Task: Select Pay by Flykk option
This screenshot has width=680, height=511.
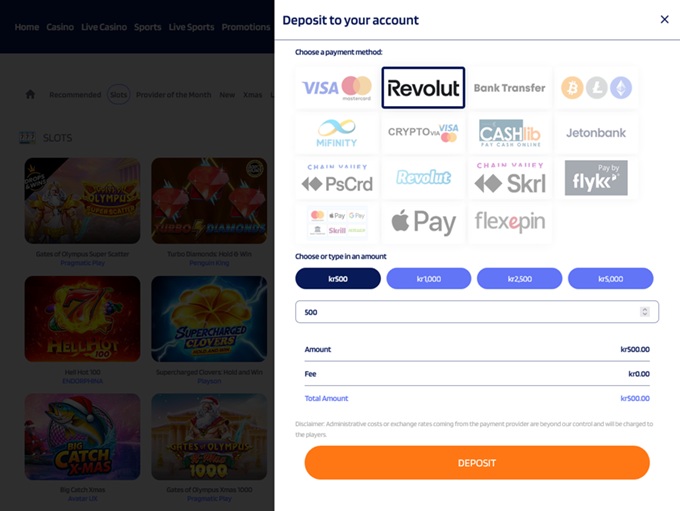Action: [596, 178]
